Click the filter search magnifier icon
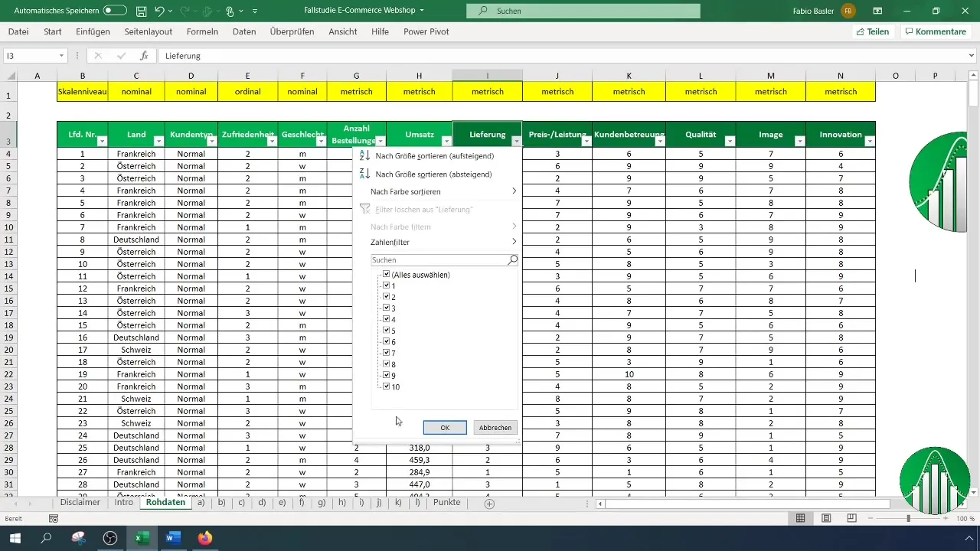 pyautogui.click(x=512, y=260)
